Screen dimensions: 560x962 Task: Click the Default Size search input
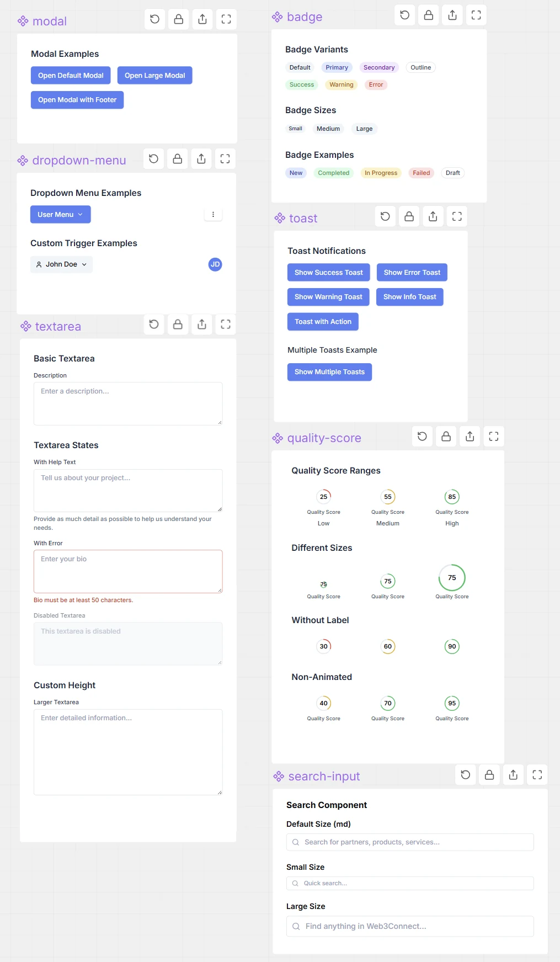click(410, 842)
